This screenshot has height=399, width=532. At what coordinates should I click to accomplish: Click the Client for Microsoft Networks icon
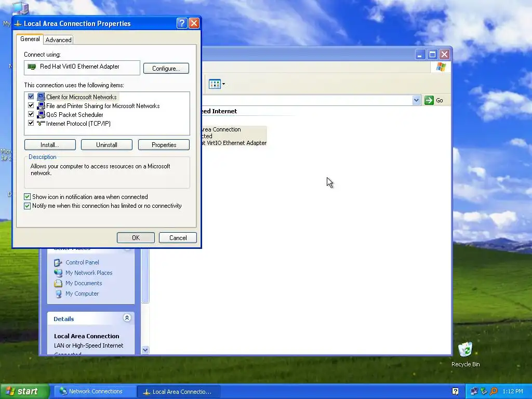coord(41,97)
